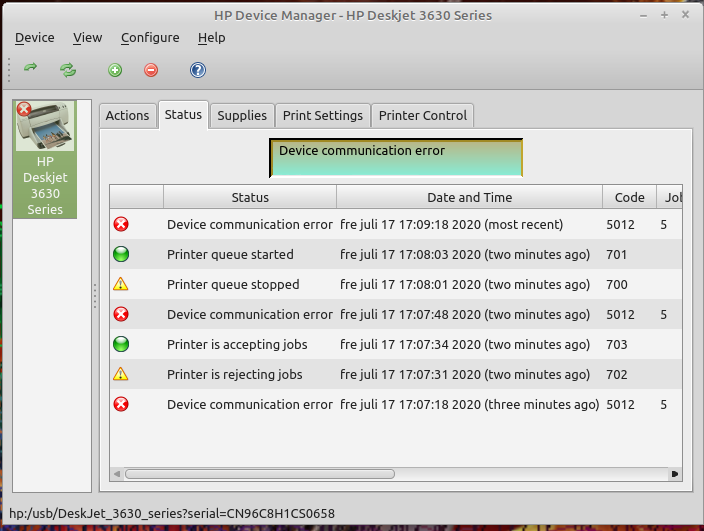Click red error icon in the 17:09:18 row

pos(121,224)
